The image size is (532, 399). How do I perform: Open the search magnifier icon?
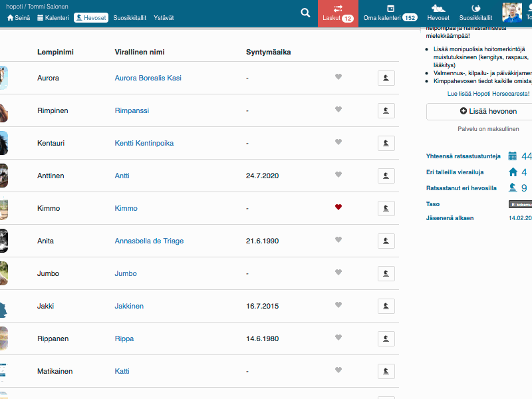click(305, 13)
